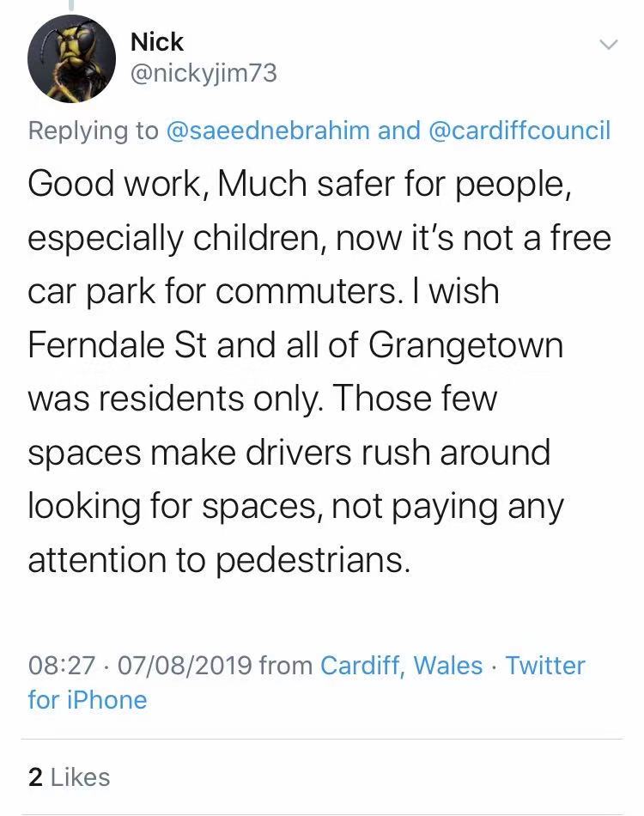
Task: Tap the word Twitter in source link
Action: coord(546,666)
